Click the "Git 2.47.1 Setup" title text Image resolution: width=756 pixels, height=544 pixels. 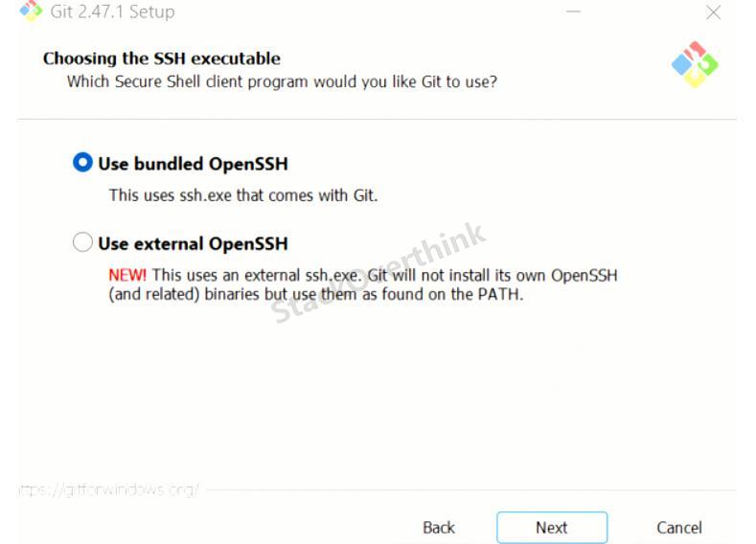[x=112, y=11]
